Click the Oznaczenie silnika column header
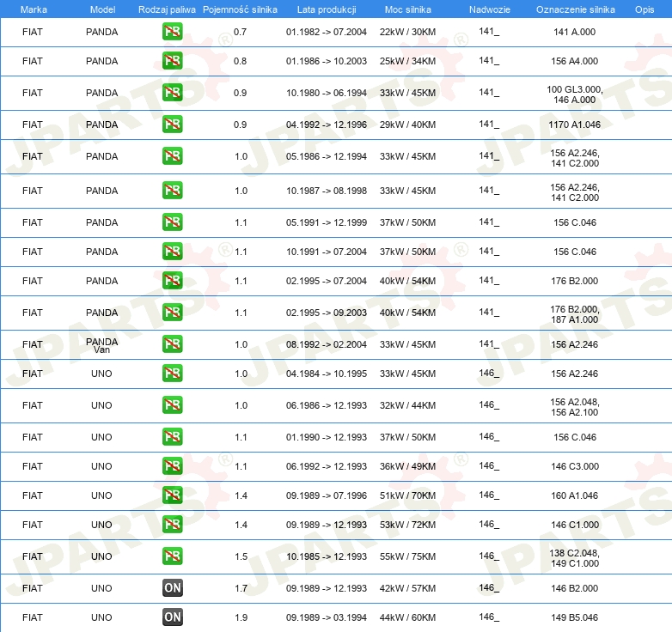Screen dimensions: 672x632 pyautogui.click(x=576, y=9)
